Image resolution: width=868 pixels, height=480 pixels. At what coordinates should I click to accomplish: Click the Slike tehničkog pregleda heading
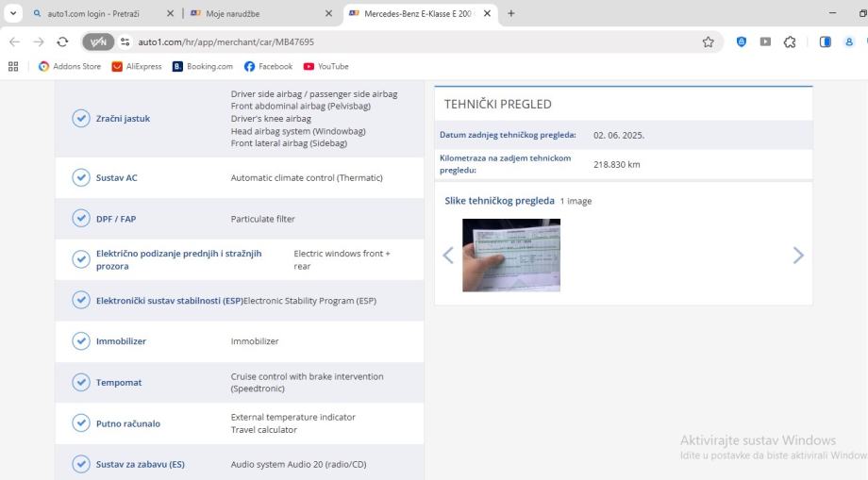[499, 201]
